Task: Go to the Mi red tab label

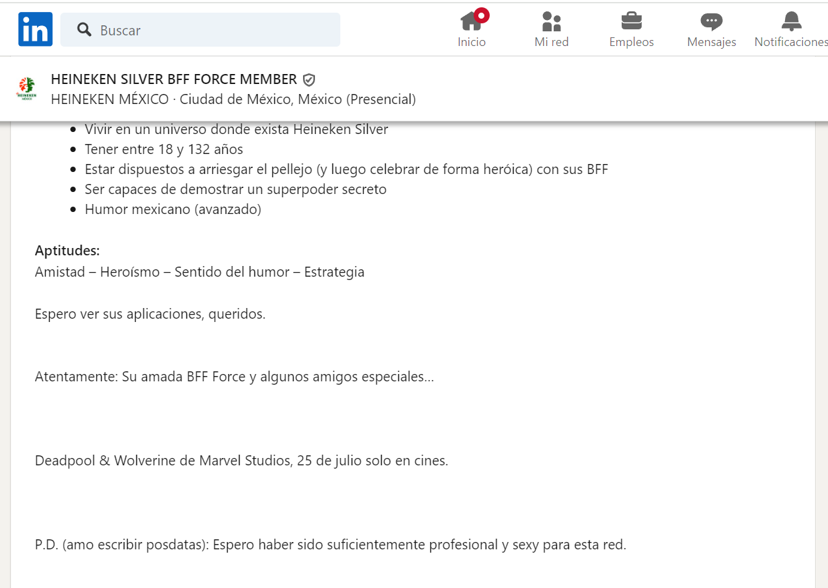Action: (551, 42)
